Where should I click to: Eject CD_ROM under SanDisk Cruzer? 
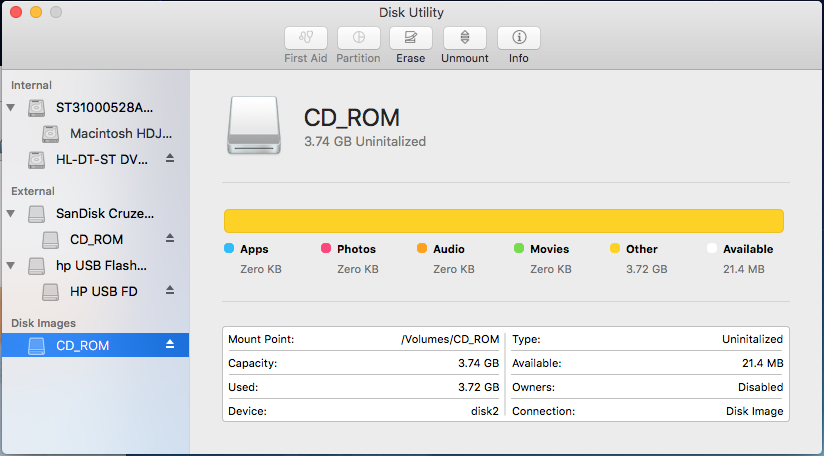(x=170, y=239)
